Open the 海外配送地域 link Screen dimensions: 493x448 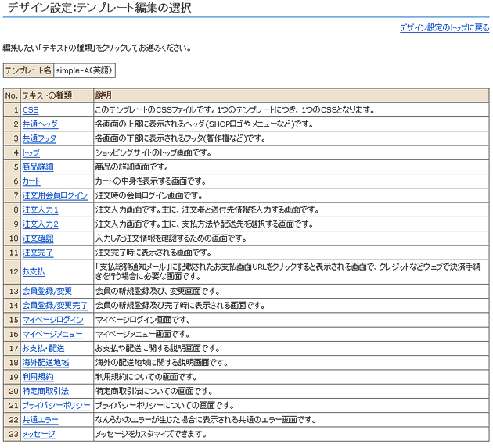click(45, 363)
